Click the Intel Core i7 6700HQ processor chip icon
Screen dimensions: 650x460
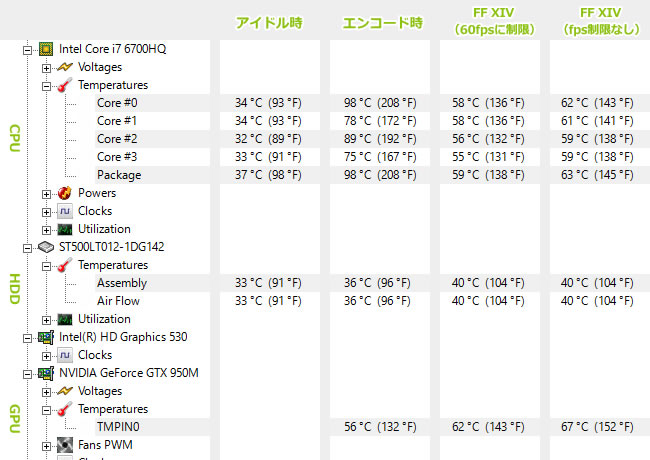pos(46,49)
